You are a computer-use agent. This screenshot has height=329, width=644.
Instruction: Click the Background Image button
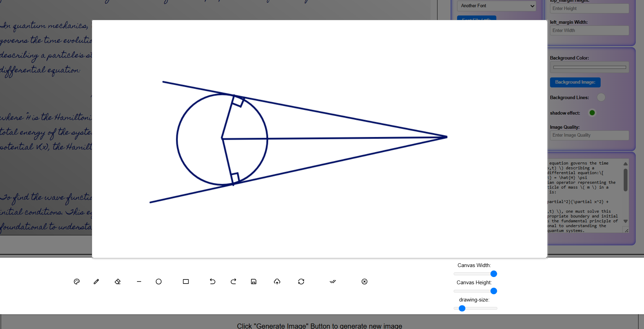tap(575, 82)
